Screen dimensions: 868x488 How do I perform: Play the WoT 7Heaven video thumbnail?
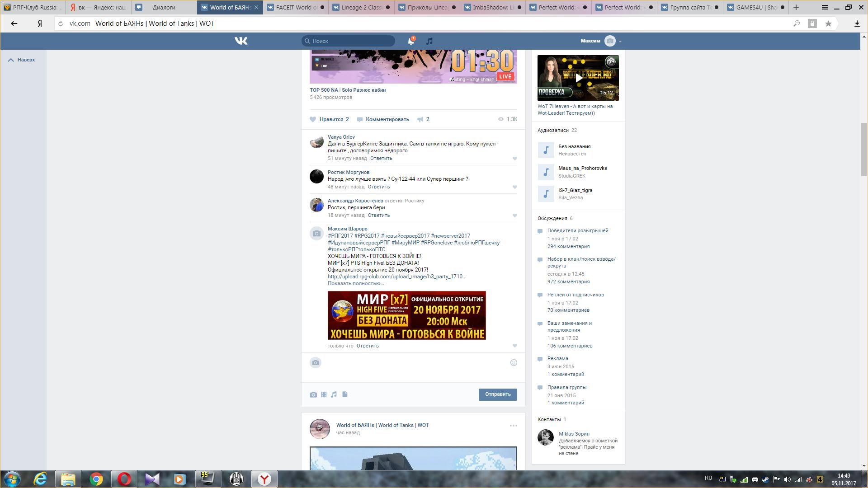(x=578, y=78)
